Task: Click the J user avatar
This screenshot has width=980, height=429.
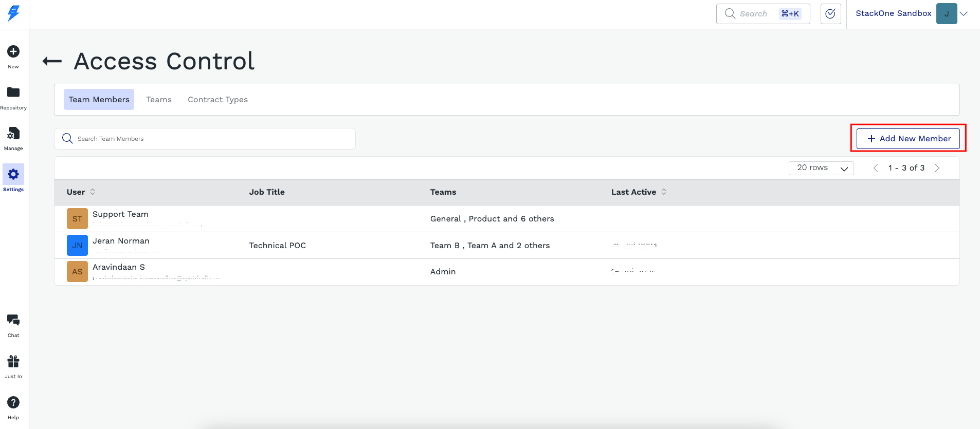Action: pyautogui.click(x=947, y=14)
